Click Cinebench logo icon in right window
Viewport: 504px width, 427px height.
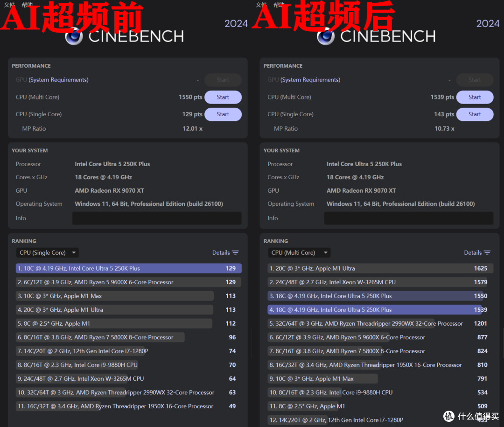326,36
